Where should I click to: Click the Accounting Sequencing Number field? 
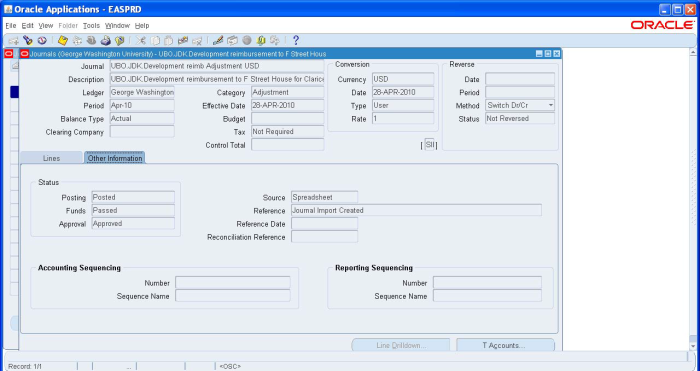[233, 283]
